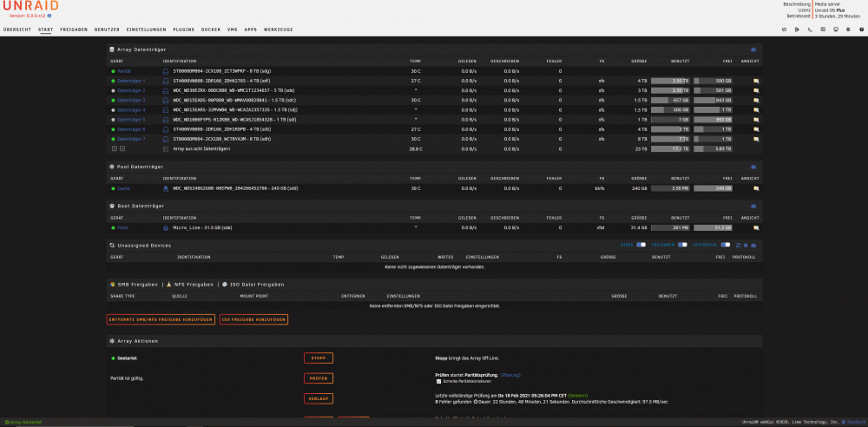This screenshot has width=868, height=427.
Task: Toggle the HISTORICAL switch
Action: pos(725,245)
